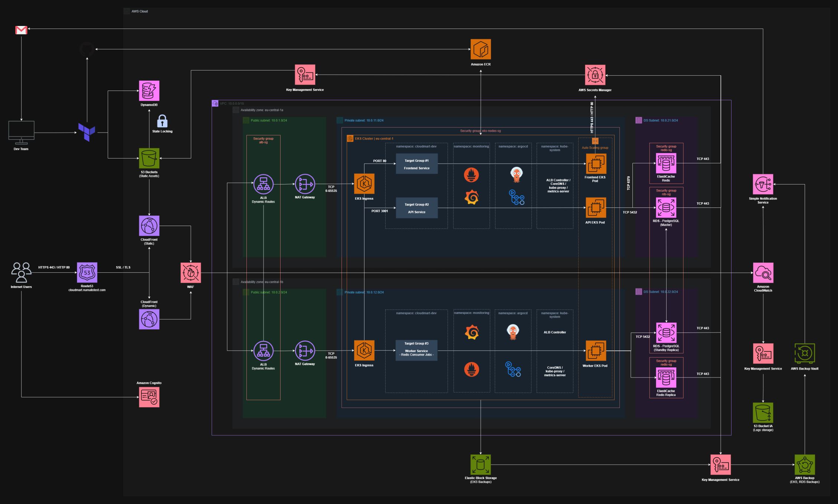Select the Elastic Block Storage icon
Viewport: 838px width, 504px height.
[x=481, y=465]
